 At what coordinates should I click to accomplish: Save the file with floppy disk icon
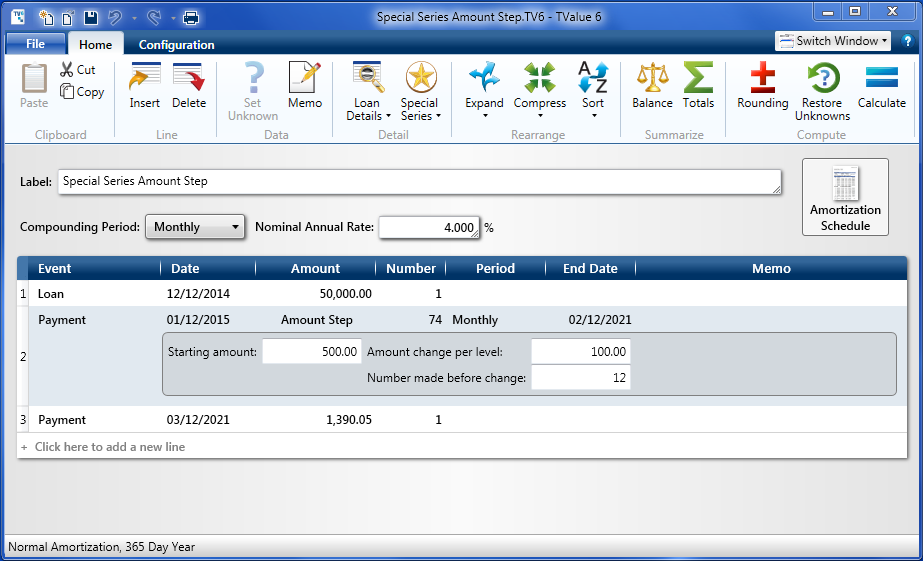click(x=91, y=18)
